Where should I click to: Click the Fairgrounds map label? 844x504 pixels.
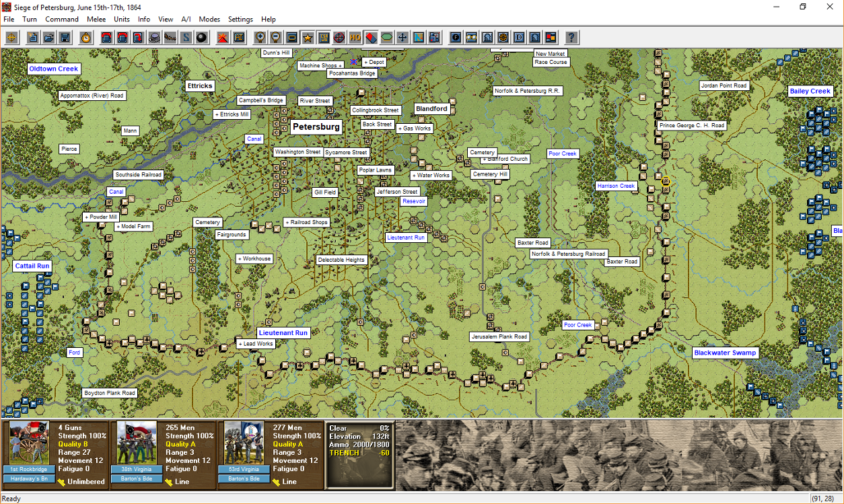point(232,235)
